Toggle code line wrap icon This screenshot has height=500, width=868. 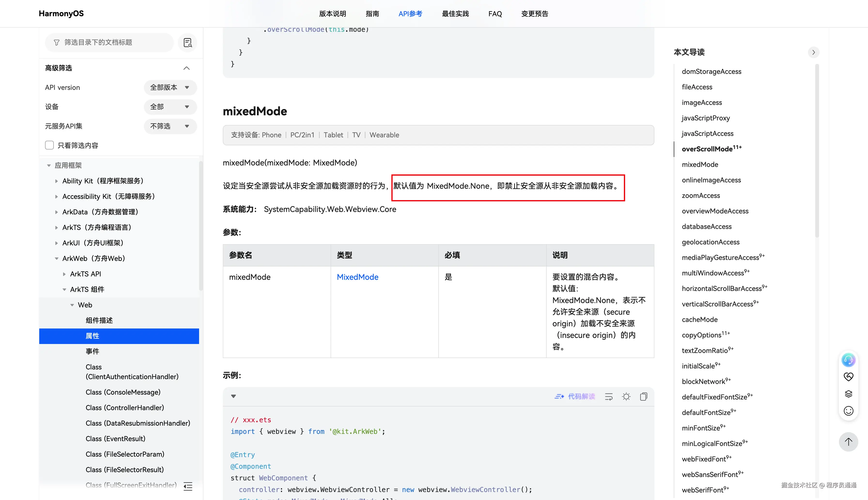click(609, 397)
